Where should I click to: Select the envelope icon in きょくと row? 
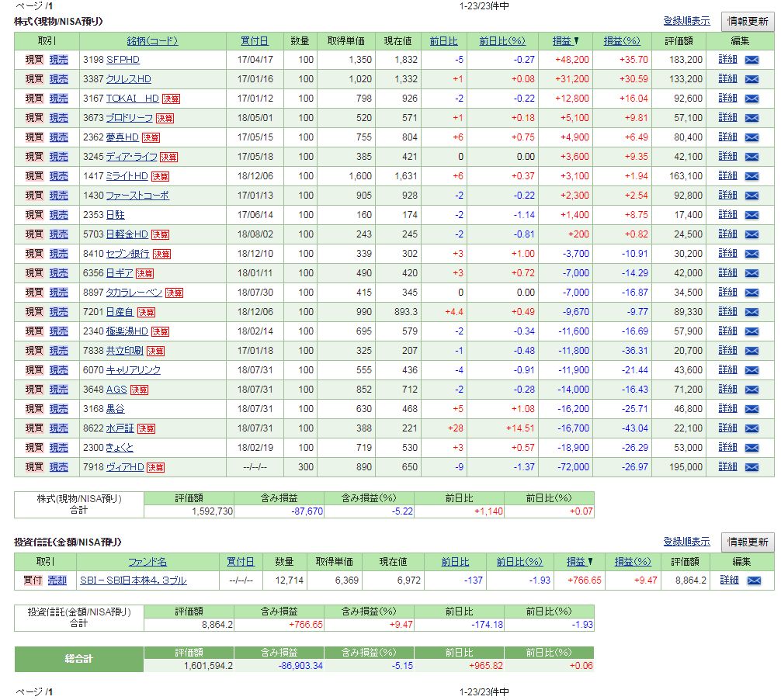[x=751, y=448]
